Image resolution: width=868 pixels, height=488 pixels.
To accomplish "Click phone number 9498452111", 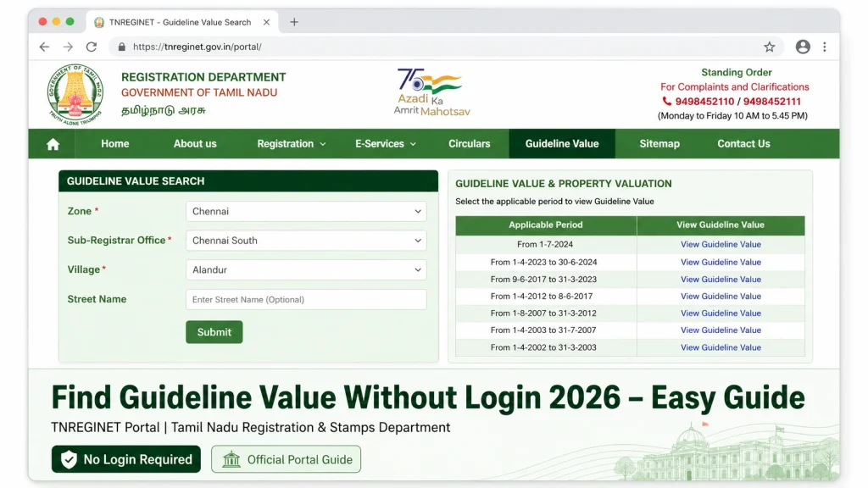I will [771, 102].
